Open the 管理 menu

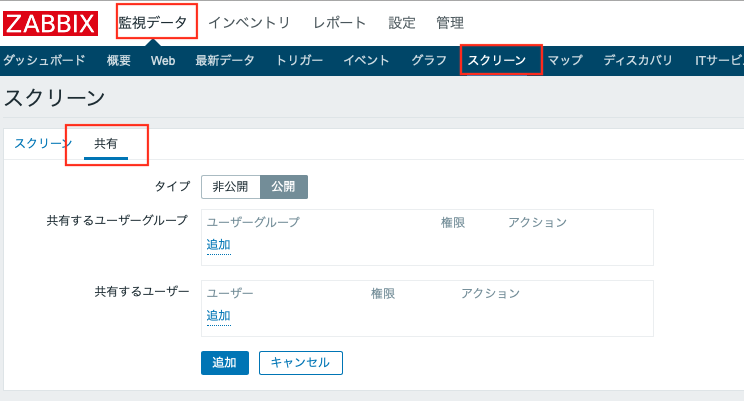point(450,22)
